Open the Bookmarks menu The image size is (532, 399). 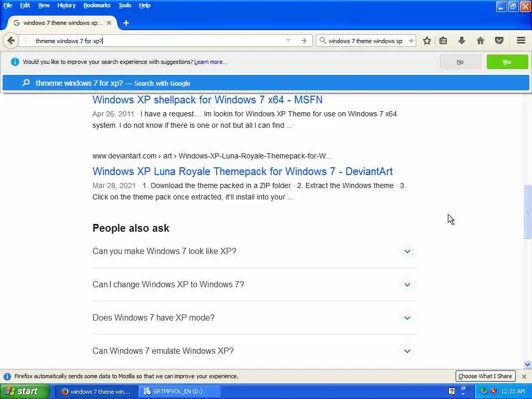97,5
